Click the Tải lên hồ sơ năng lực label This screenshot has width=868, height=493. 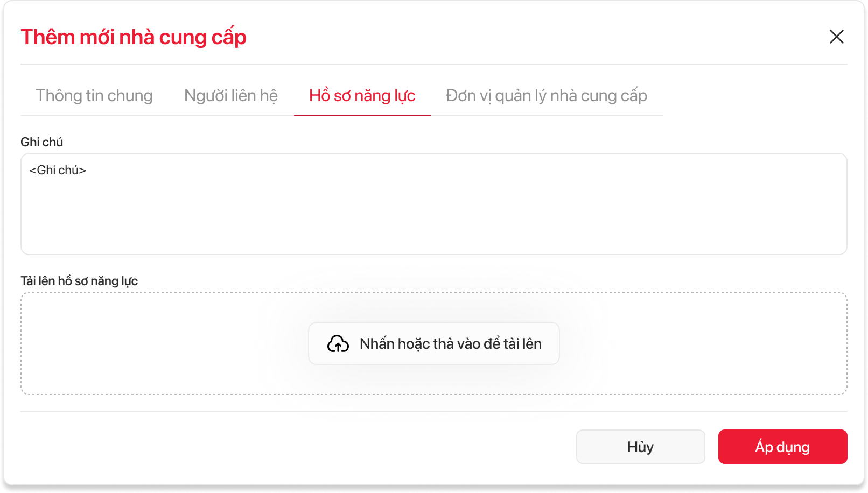click(x=79, y=281)
